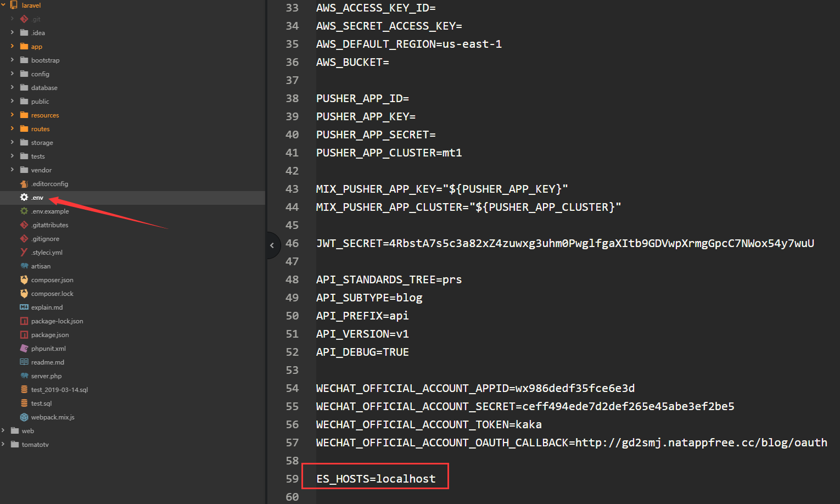Click the composer.lock file icon

click(x=24, y=294)
